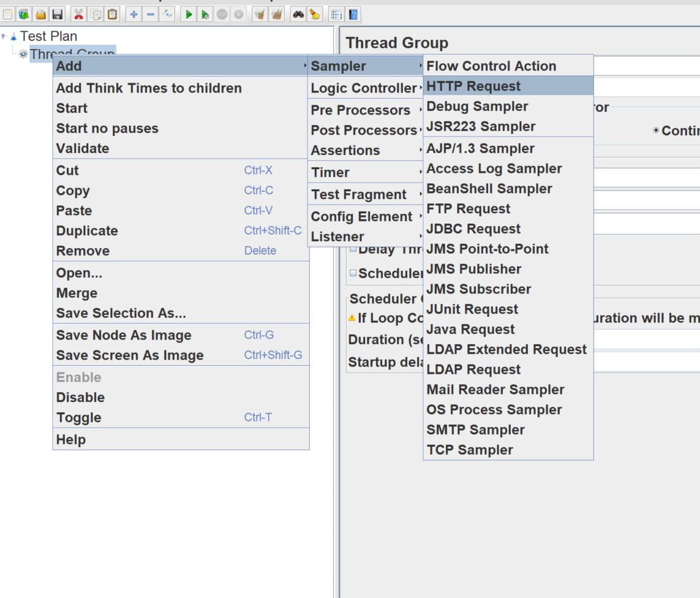The height and width of the screenshot is (598, 700).
Task: Toggle the Scheduler checkbox
Action: click(353, 273)
